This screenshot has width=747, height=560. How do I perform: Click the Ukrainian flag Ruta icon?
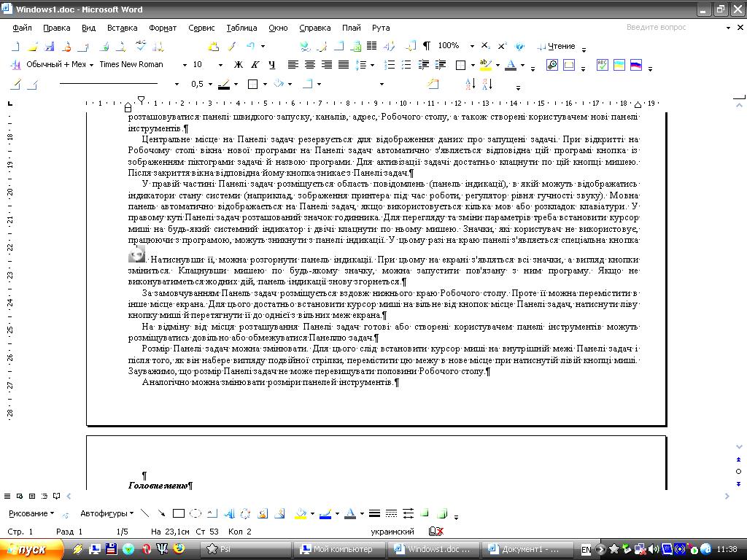pyautogui.click(x=619, y=65)
